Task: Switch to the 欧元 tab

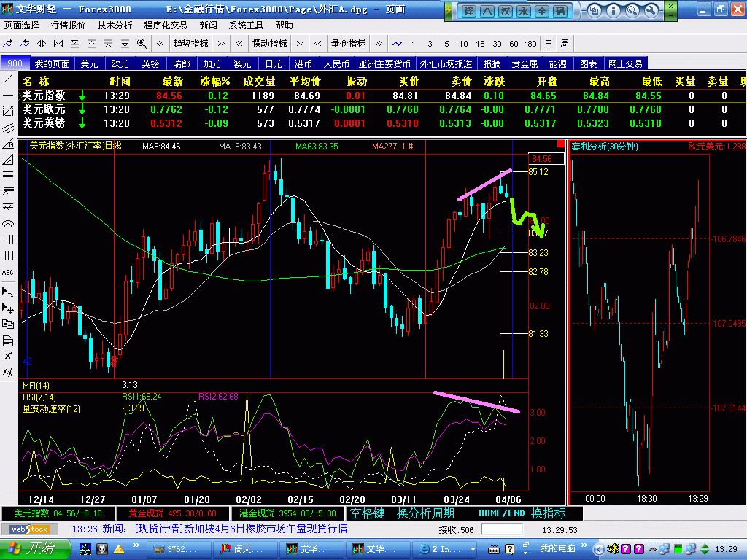Action: (x=120, y=63)
